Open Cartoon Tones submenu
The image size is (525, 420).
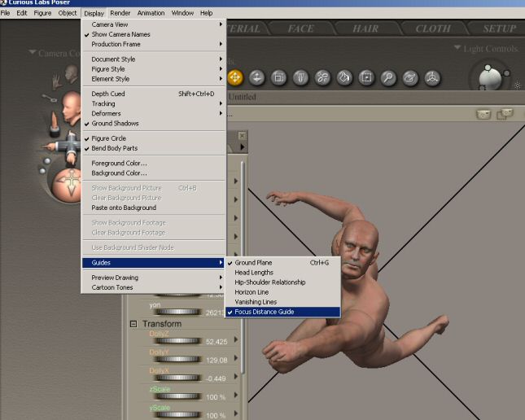(154, 287)
